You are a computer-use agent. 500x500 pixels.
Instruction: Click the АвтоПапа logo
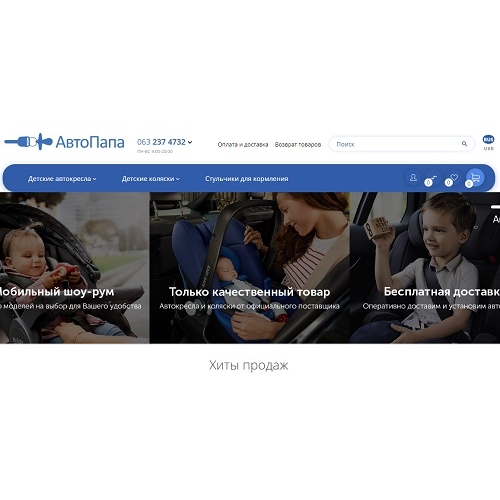[x=64, y=142]
